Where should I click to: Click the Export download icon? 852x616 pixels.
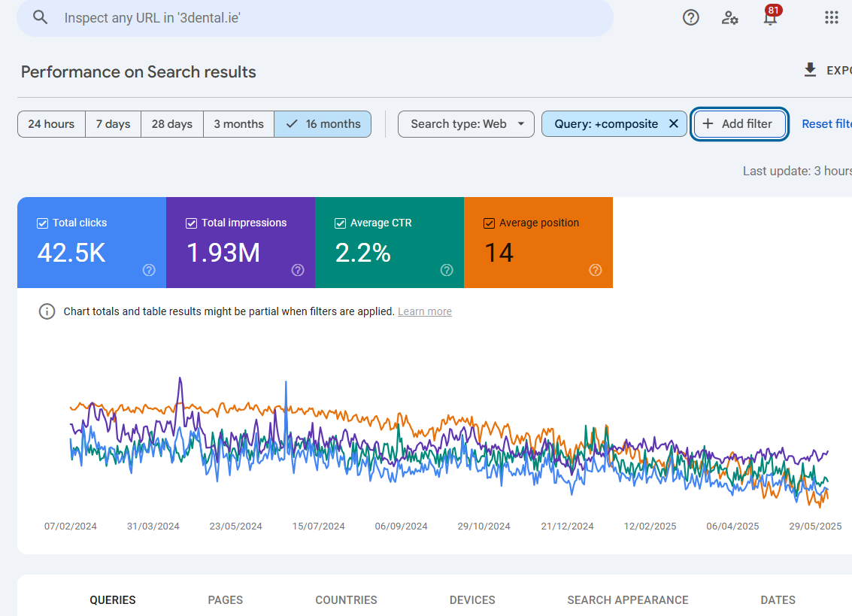810,69
